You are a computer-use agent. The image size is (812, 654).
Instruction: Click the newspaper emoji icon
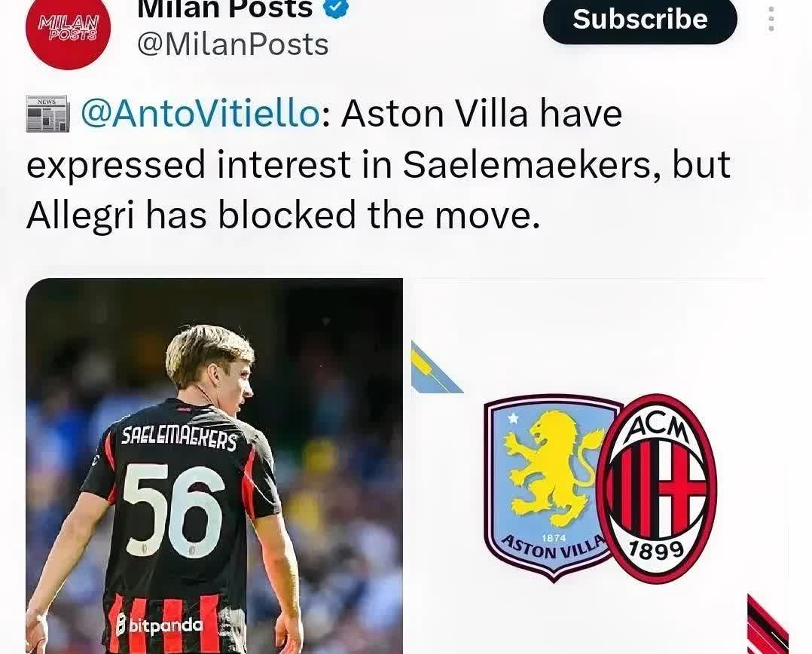[x=47, y=114]
